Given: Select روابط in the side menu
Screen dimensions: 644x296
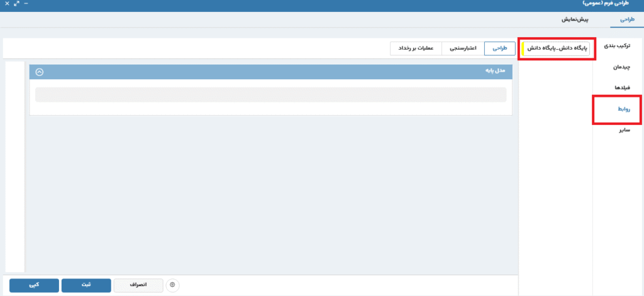Looking at the screenshot, I should tap(622, 109).
